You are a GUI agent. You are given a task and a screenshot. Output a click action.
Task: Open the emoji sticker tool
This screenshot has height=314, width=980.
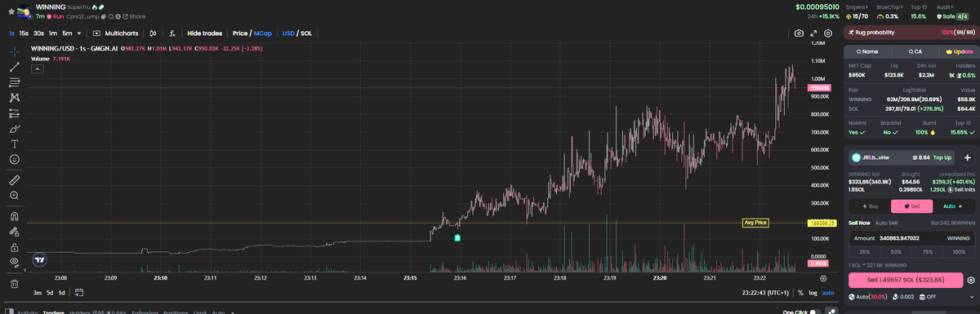14,159
